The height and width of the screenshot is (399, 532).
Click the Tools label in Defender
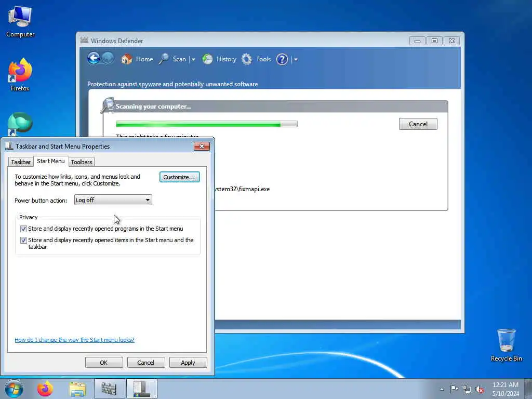263,59
